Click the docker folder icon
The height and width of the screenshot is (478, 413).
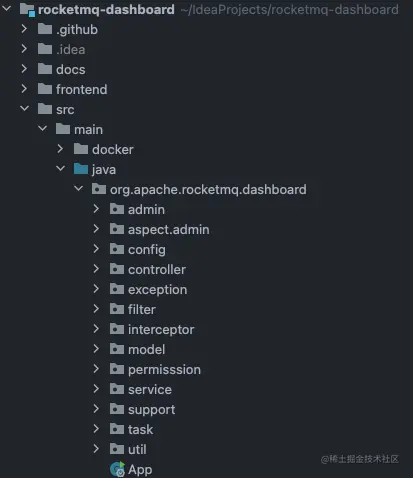[x=81, y=149]
